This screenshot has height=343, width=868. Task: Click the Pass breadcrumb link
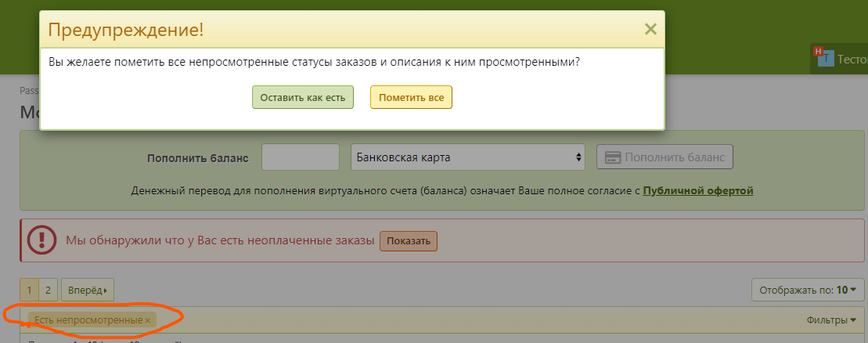pyautogui.click(x=29, y=90)
